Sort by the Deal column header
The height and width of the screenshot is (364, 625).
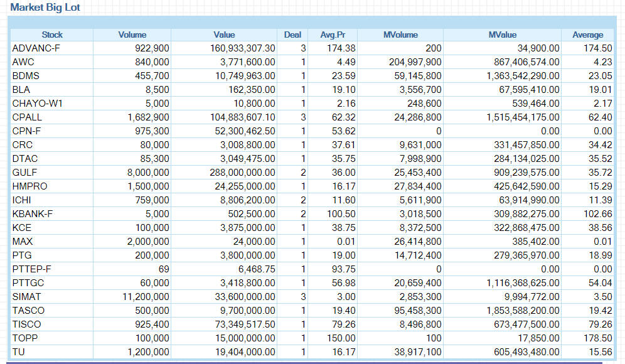[x=292, y=35]
